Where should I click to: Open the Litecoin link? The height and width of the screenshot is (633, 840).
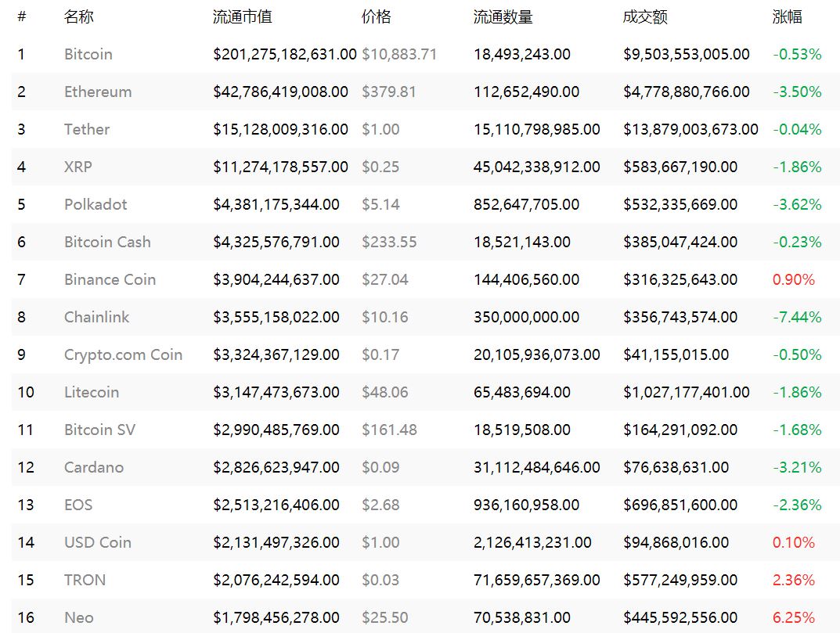click(x=92, y=392)
